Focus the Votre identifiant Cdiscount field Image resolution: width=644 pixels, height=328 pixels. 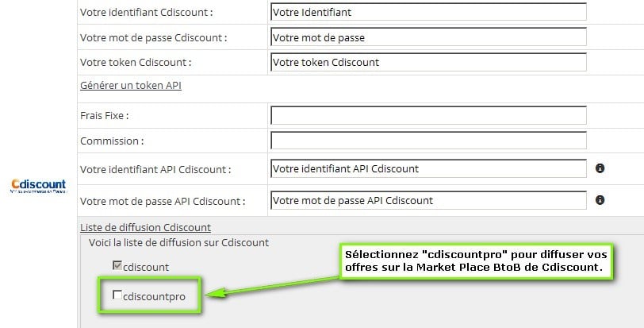[x=428, y=12]
